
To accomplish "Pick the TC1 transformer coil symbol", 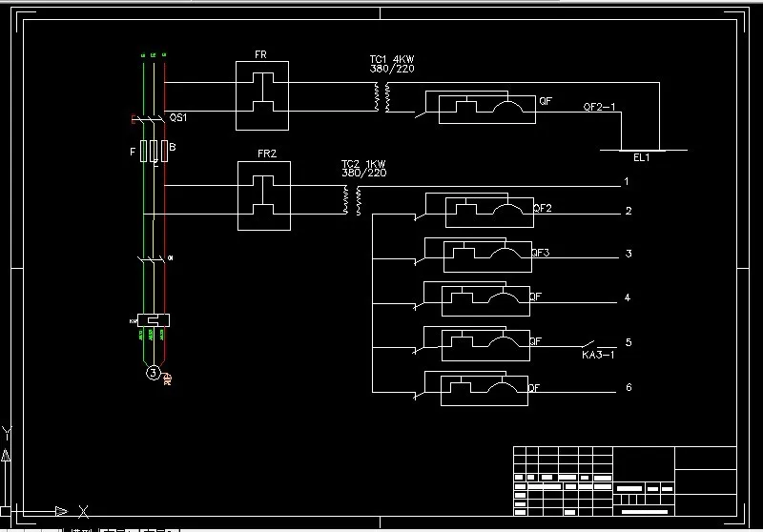I will pos(382,97).
